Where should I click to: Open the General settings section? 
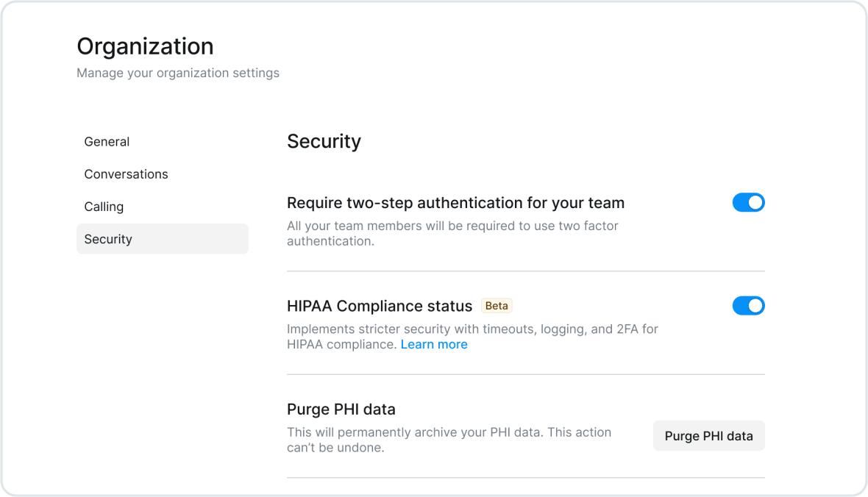pos(107,142)
